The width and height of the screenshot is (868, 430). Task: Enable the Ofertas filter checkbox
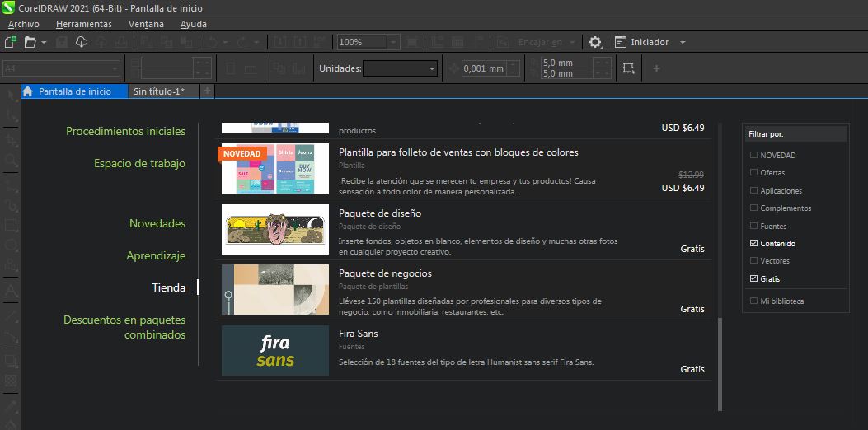pyautogui.click(x=753, y=173)
